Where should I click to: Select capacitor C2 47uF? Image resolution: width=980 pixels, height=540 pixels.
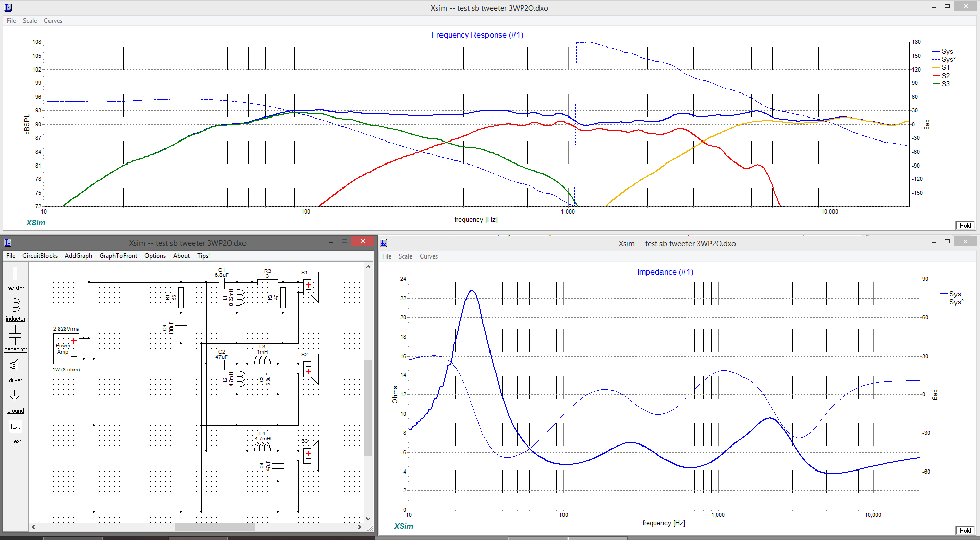tap(222, 364)
